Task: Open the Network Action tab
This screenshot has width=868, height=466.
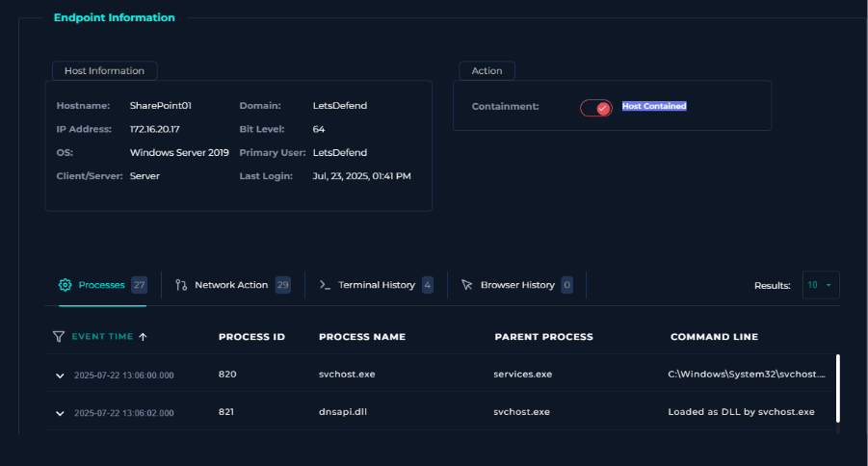Action: (232, 286)
